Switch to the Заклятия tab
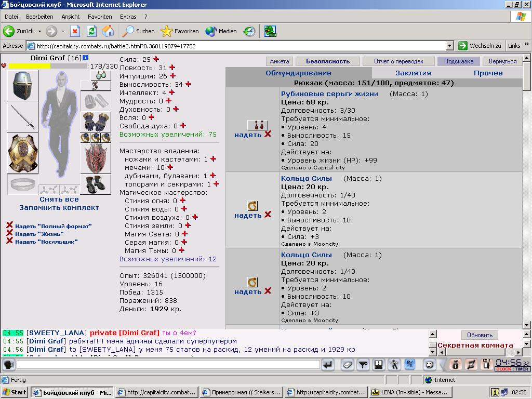 point(413,73)
